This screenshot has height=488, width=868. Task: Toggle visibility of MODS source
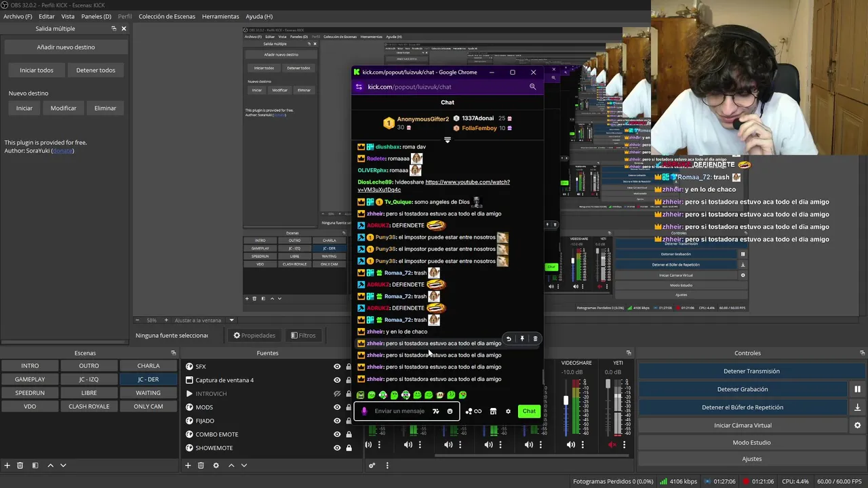(x=337, y=407)
